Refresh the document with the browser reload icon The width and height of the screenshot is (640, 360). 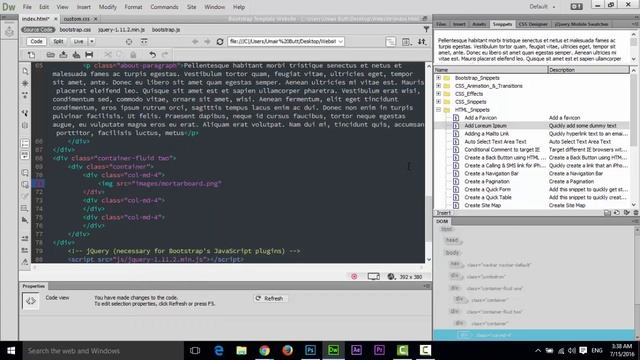[220, 42]
